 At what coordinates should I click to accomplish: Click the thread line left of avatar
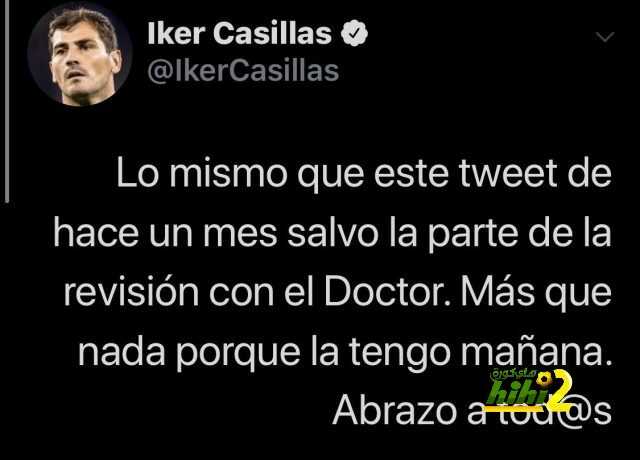point(7,101)
